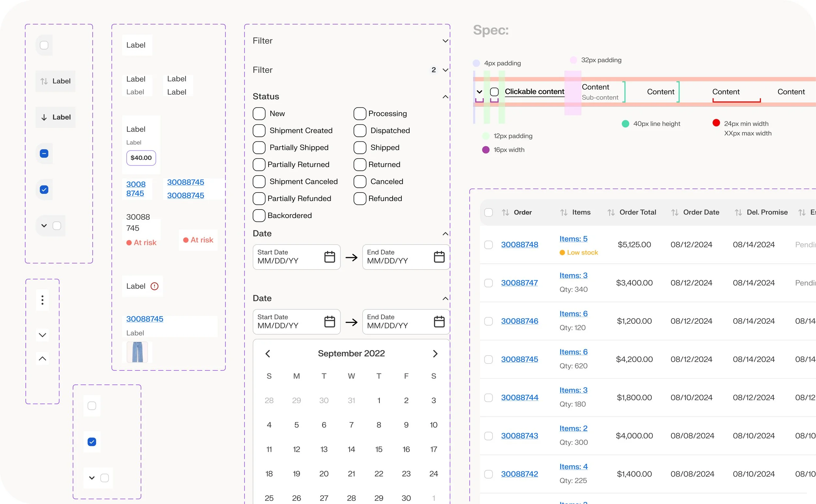Expand row chevron beside Clickable content
The height and width of the screenshot is (504, 816).
(x=479, y=92)
